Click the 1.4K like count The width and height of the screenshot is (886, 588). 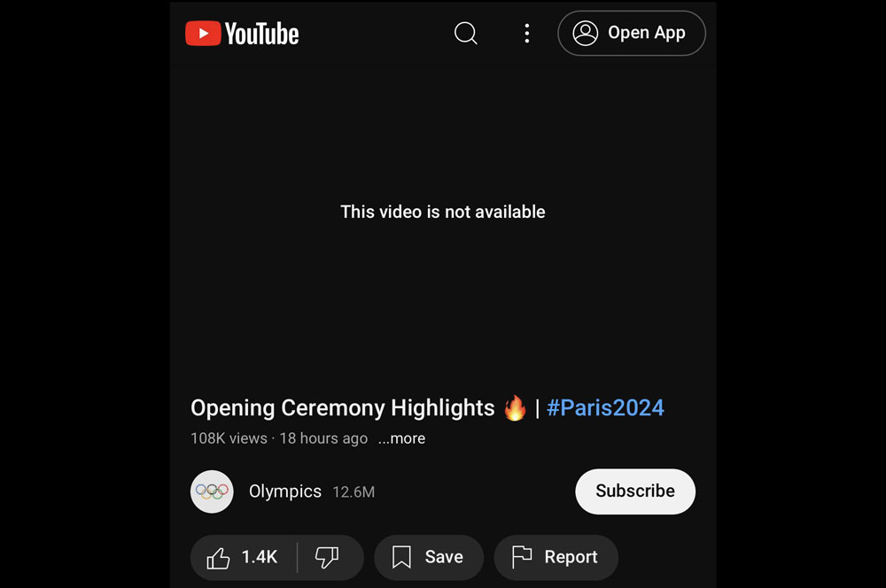260,557
